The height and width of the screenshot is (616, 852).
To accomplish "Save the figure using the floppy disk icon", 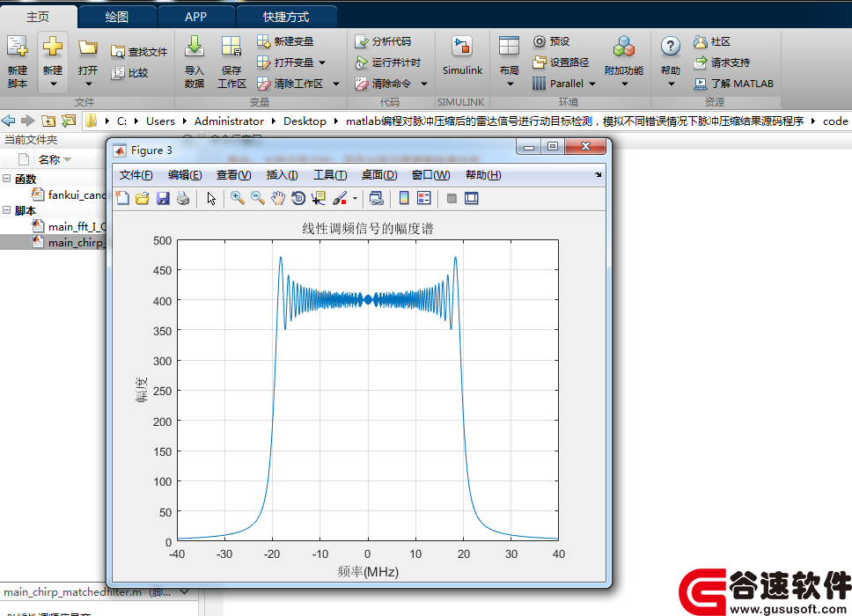I will click(x=163, y=198).
